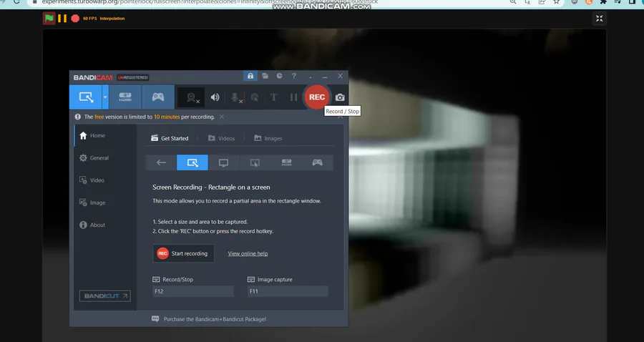644x342 pixels.
Task: Bookmark page with star icon
Action: pyautogui.click(x=556, y=1)
